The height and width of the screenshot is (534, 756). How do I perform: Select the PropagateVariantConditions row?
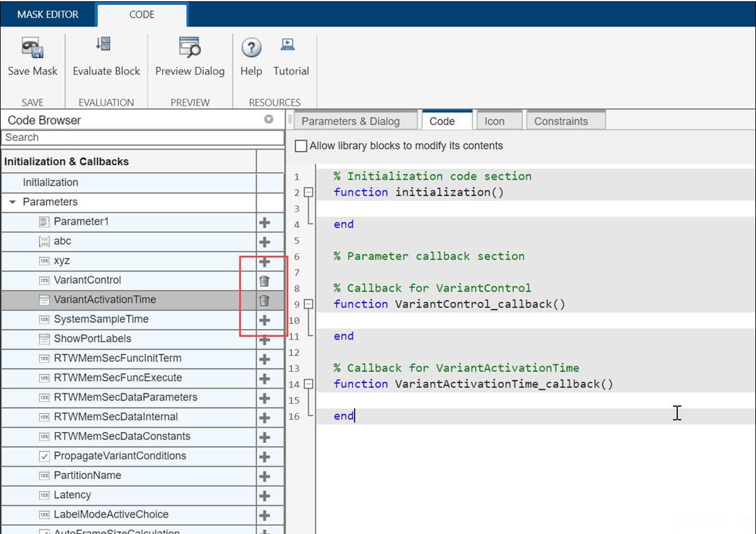click(129, 455)
